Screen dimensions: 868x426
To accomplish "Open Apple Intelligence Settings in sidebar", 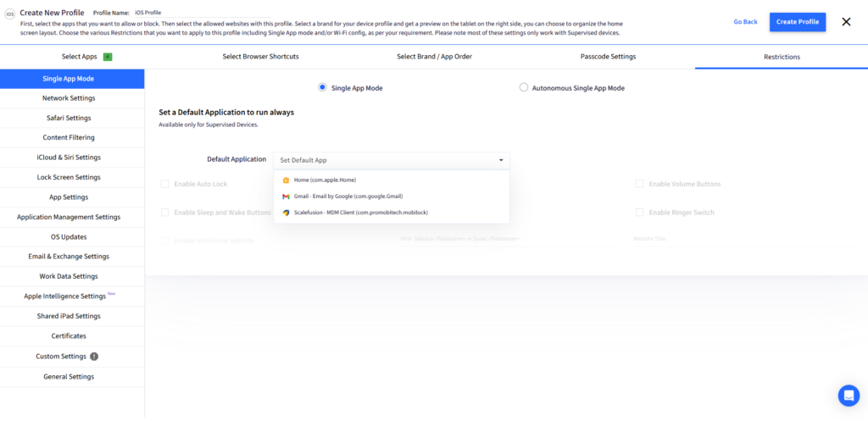I will point(69,296).
